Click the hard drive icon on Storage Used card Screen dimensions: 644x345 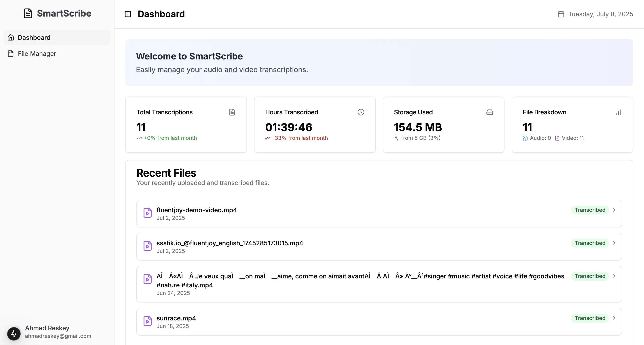pyautogui.click(x=489, y=112)
